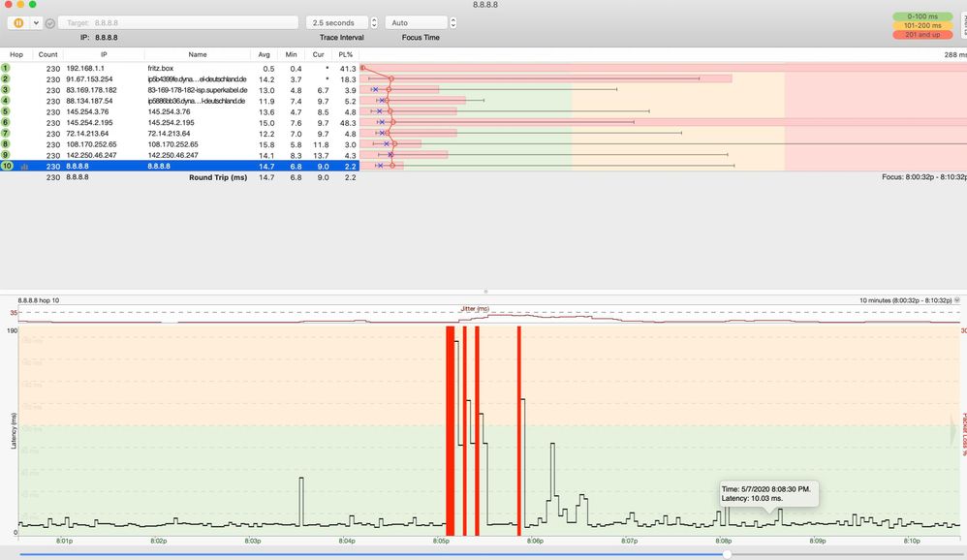Sort by the Count column header

[47, 54]
